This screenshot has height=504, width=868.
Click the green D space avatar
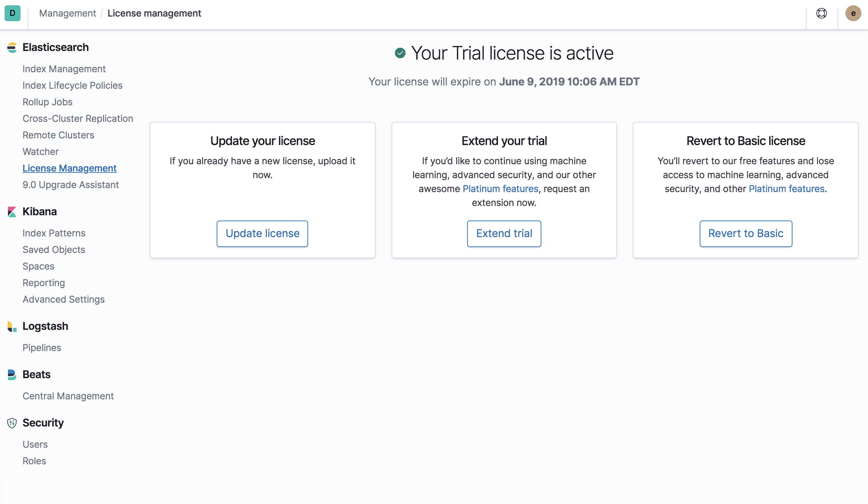[x=12, y=14]
